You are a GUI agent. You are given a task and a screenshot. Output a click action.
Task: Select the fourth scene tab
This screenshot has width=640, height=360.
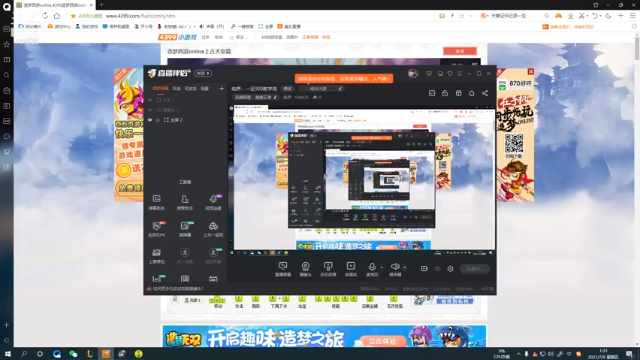click(x=204, y=88)
